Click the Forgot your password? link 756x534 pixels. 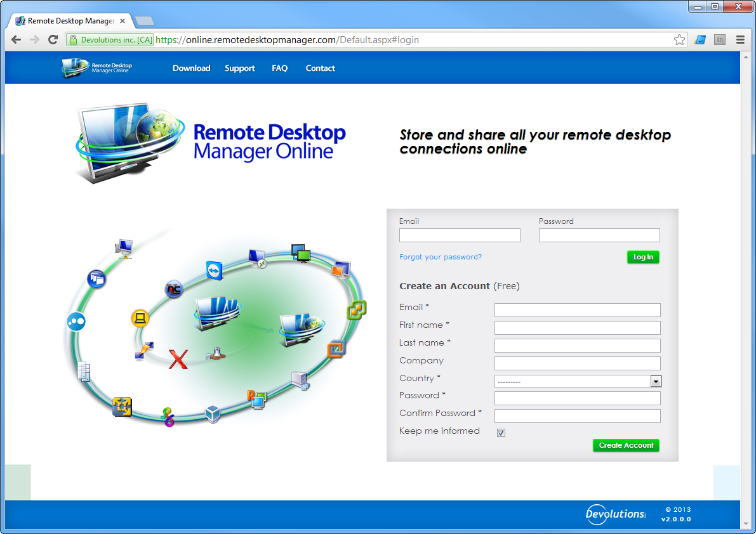coord(440,257)
